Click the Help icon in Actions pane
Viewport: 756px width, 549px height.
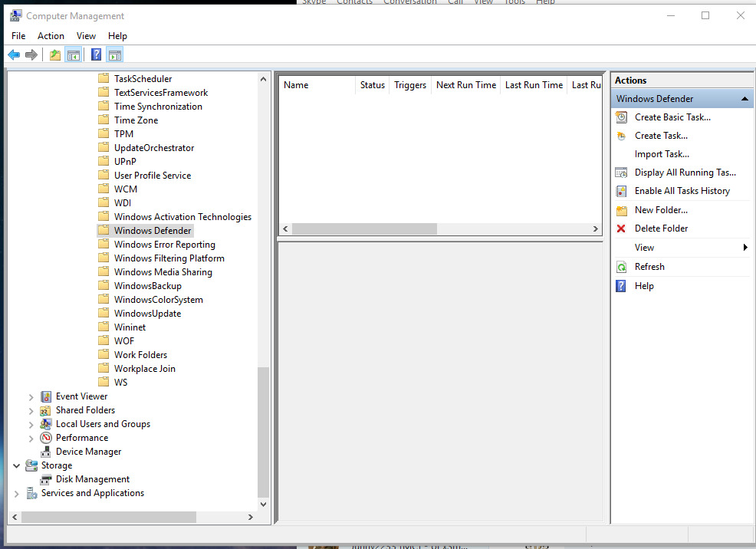coord(622,286)
